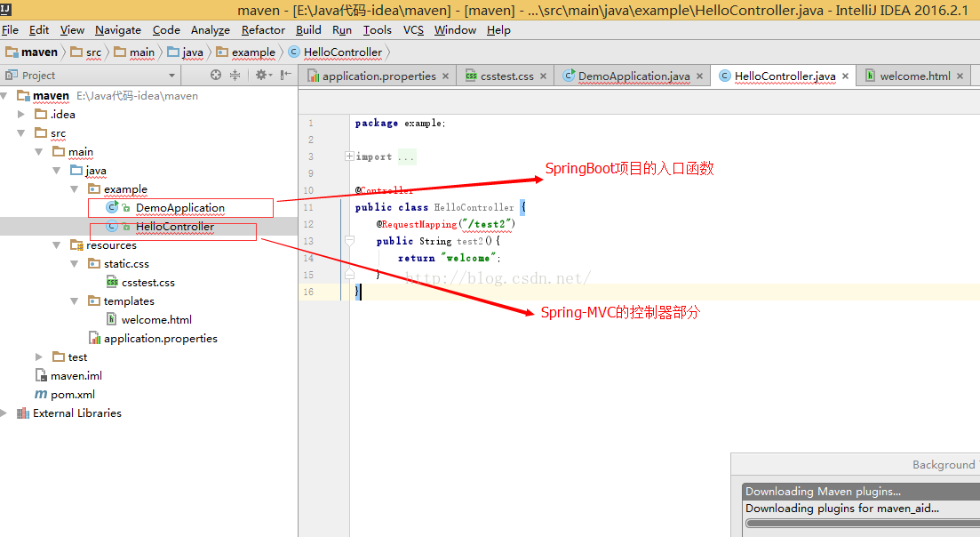Open the Build menu
This screenshot has height=537, width=980.
pos(309,30)
